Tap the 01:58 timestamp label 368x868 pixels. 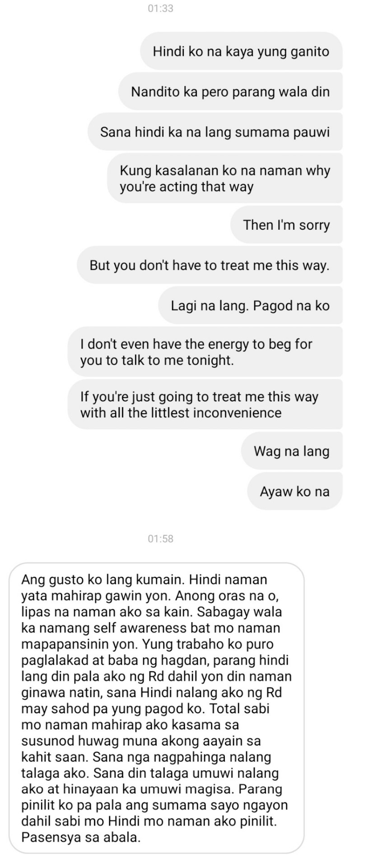tap(160, 538)
